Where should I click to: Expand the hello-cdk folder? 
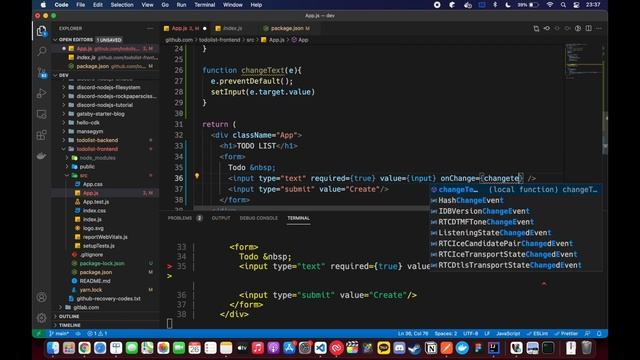tap(88, 122)
